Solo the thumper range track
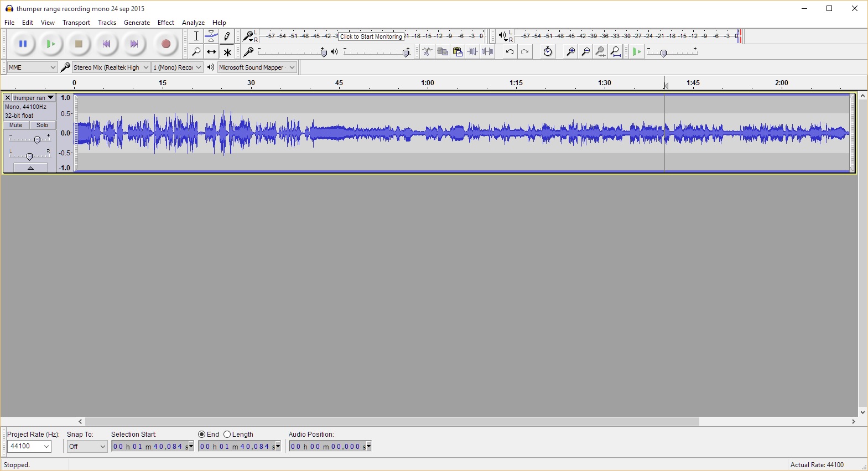 pos(42,125)
